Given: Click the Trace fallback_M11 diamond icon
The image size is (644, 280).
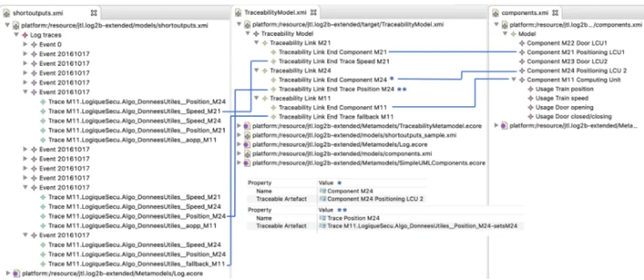Looking at the screenshot, I should tap(43, 264).
